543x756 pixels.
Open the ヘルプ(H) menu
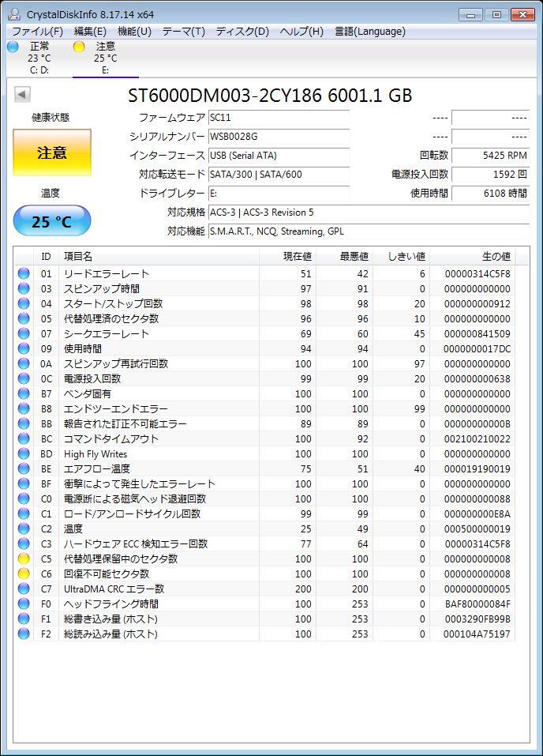[301, 32]
